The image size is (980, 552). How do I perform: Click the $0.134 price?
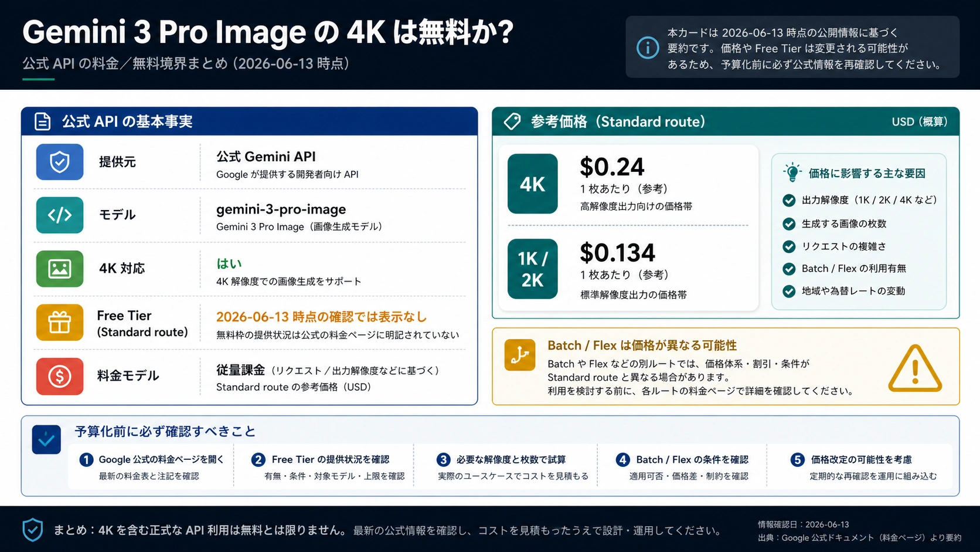[x=617, y=253]
